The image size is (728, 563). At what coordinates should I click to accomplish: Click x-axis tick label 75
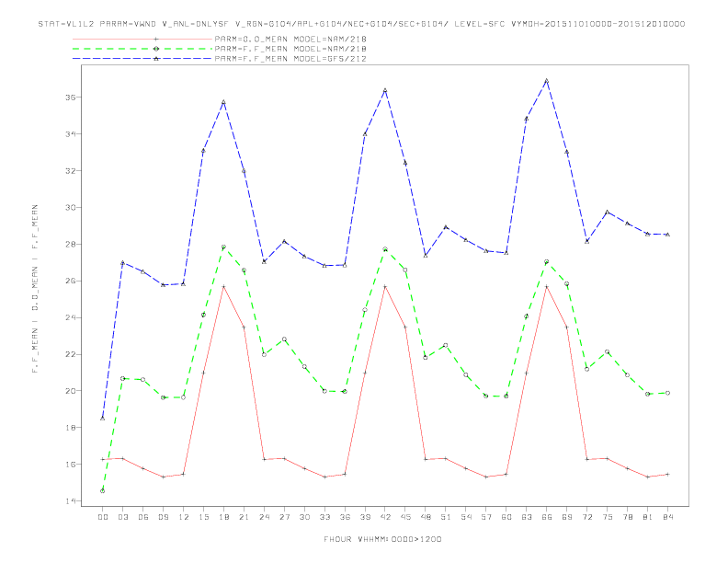pos(608,517)
